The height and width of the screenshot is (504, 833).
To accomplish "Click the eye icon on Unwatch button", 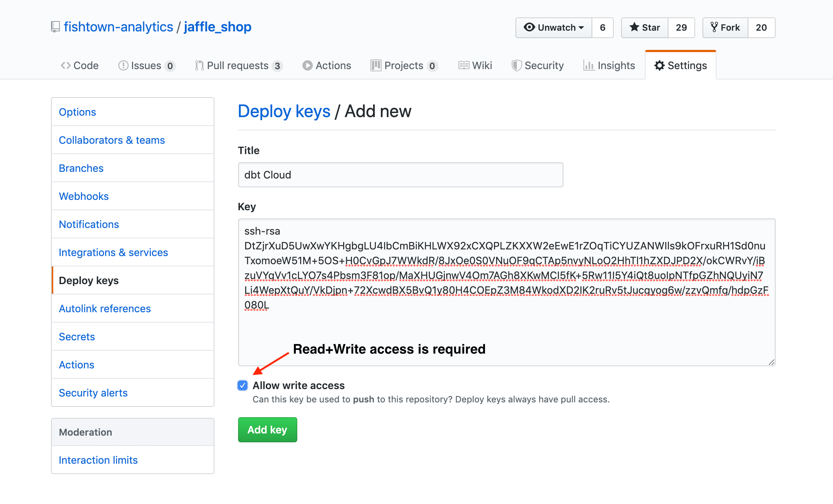I will [529, 27].
